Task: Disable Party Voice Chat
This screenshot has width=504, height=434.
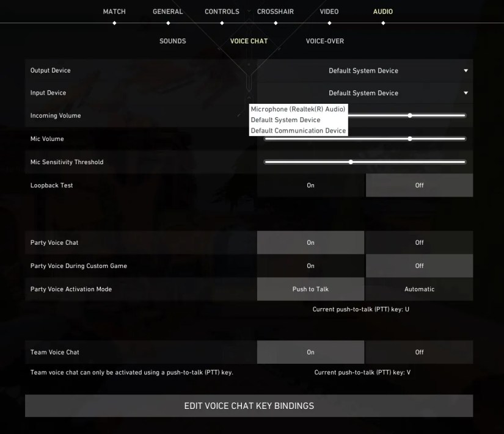Action: pyautogui.click(x=419, y=242)
